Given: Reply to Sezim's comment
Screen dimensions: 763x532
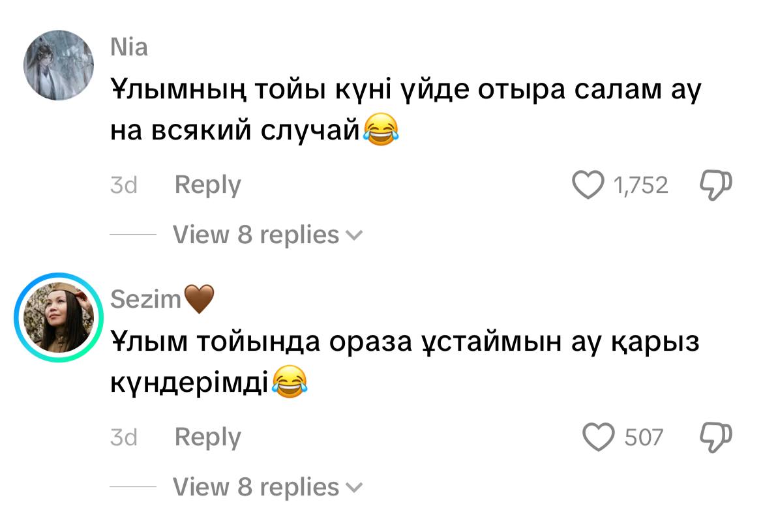Looking at the screenshot, I should pyautogui.click(x=208, y=437).
